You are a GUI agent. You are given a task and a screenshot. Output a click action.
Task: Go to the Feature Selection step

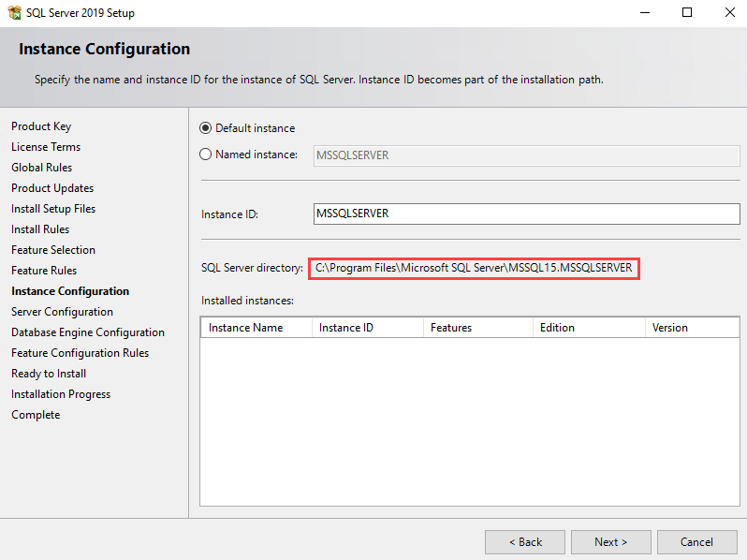(x=53, y=250)
